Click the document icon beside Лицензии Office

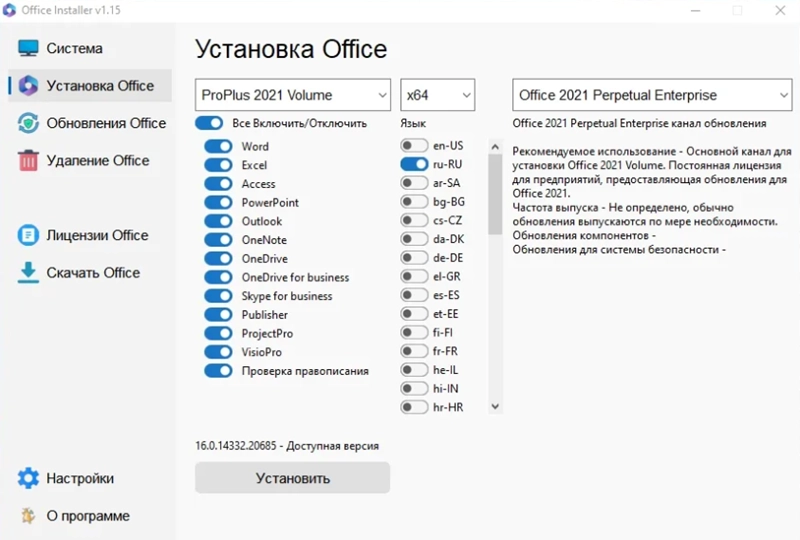28,235
